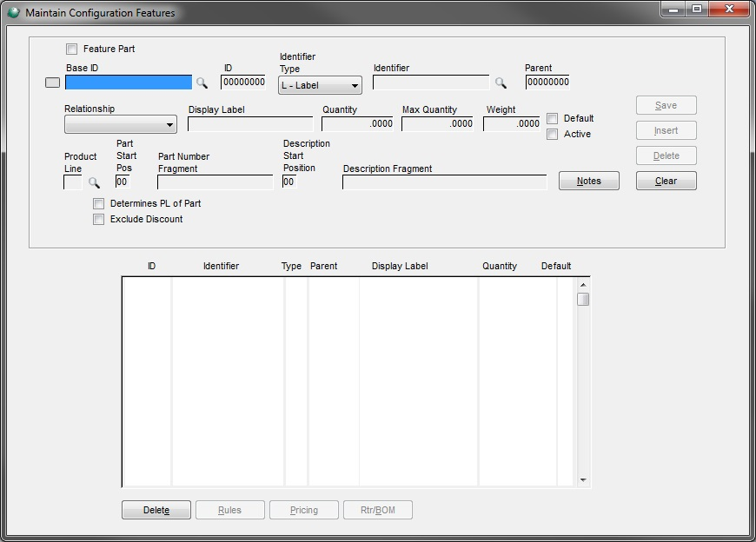
Task: Click the Description Fragment field
Action: [445, 182]
